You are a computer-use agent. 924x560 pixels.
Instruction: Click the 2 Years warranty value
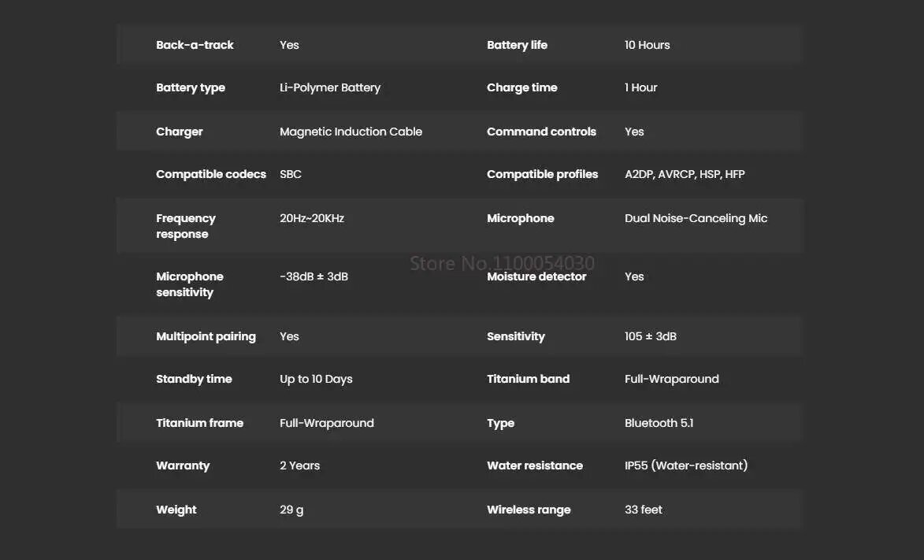pos(299,465)
